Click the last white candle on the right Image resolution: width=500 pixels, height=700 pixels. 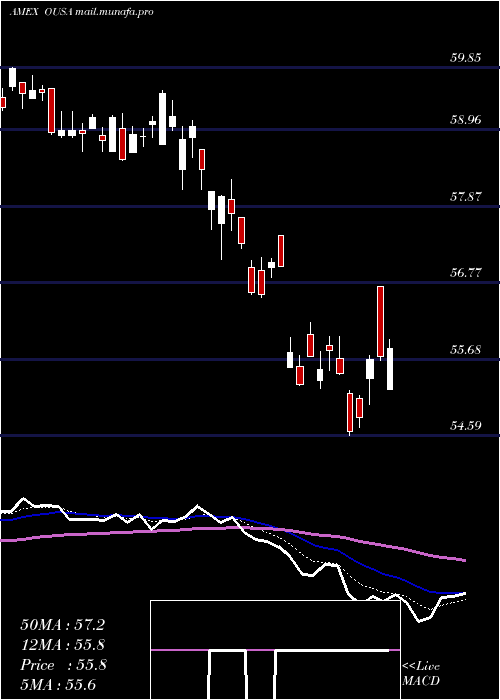pos(390,369)
